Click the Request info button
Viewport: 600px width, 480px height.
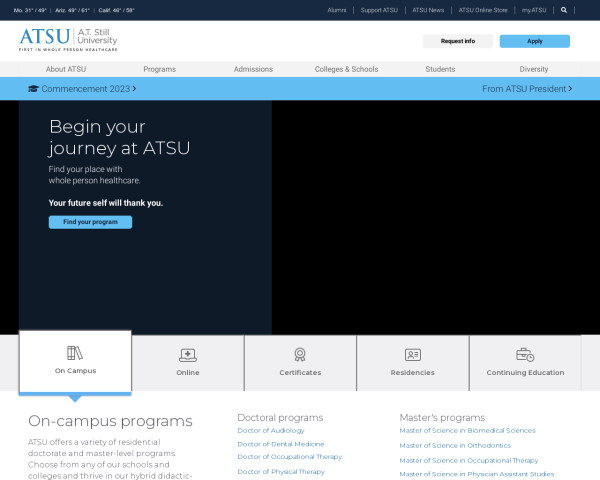458,41
